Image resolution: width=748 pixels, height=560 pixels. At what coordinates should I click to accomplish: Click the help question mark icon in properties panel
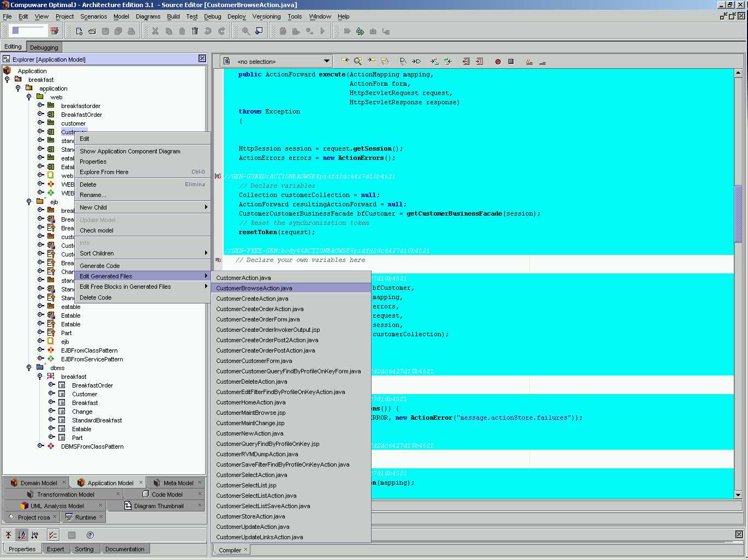click(90, 535)
